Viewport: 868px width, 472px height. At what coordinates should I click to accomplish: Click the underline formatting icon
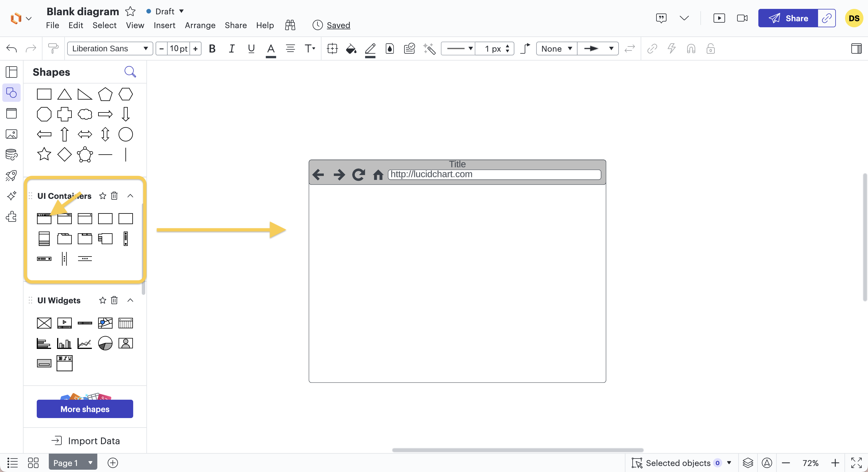coord(251,49)
